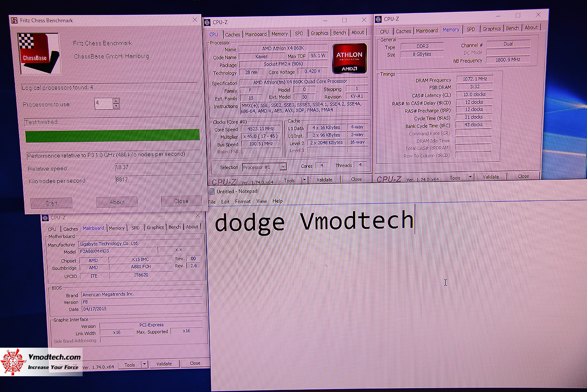Screen dimensions: 587x392
Task: Select CPU tab in CPU-Z Memory window
Action: (x=384, y=32)
